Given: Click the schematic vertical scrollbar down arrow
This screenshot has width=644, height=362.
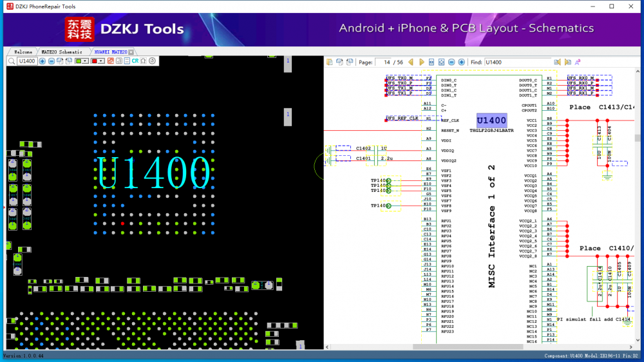Looking at the screenshot, I should [638, 340].
